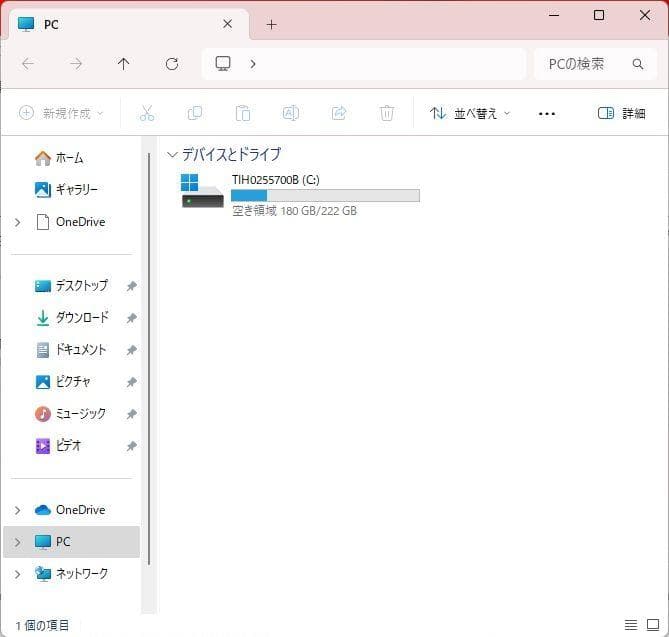Collapse the デバイスとドライブ group
This screenshot has height=637, width=669.
[172, 154]
